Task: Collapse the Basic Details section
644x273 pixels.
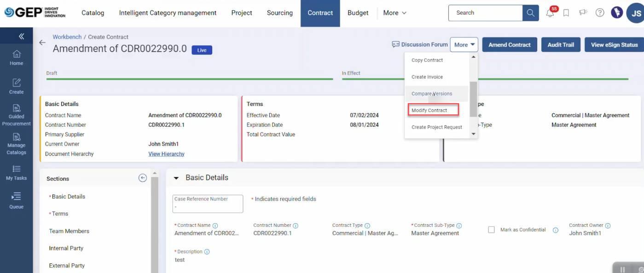Action: coord(176,178)
